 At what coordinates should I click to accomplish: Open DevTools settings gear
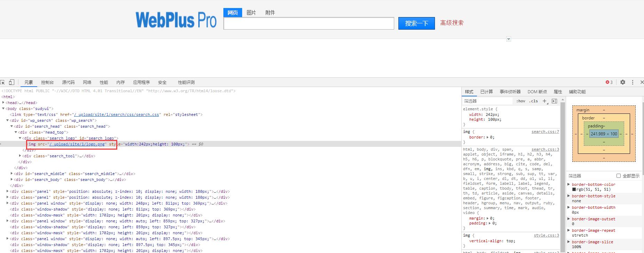(623, 82)
